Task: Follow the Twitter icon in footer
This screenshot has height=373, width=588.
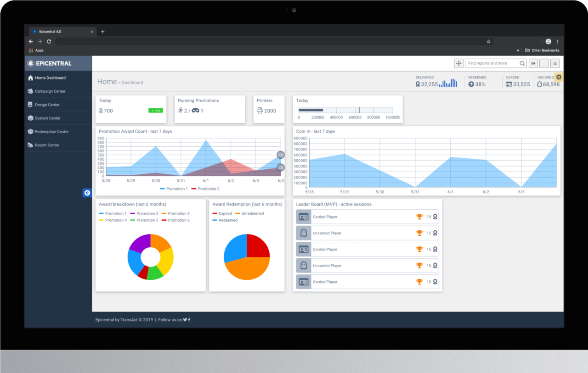Action: pos(185,320)
